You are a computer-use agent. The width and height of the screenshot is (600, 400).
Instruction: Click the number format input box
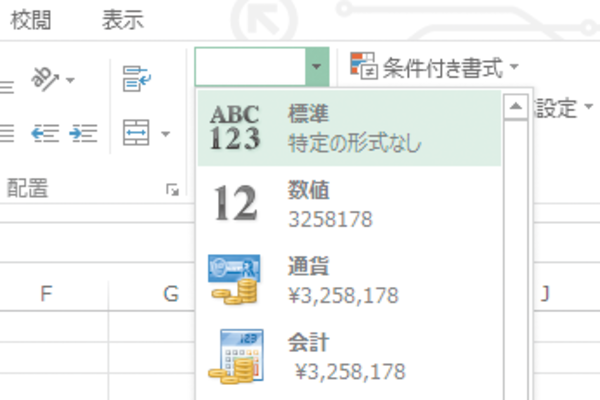pos(250,67)
